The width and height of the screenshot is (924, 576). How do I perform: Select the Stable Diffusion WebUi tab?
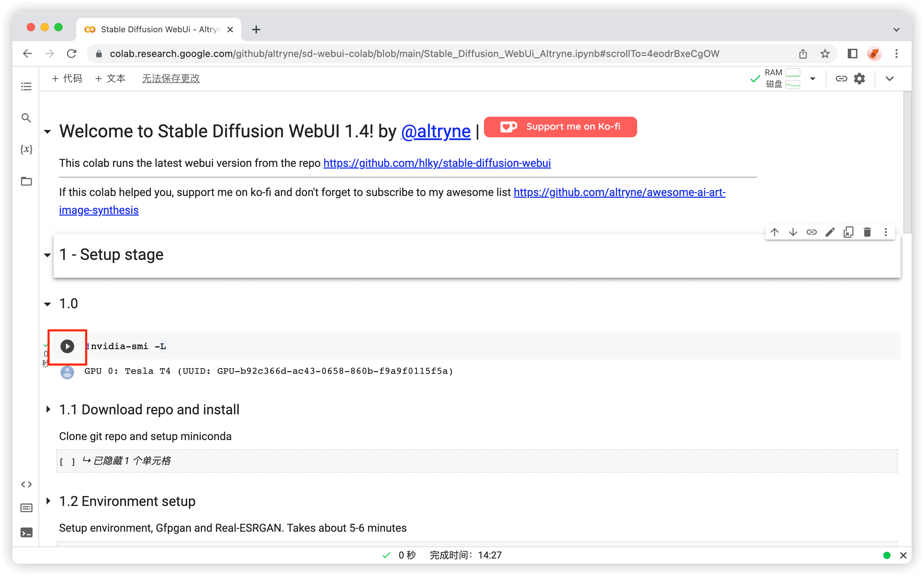coord(158,29)
